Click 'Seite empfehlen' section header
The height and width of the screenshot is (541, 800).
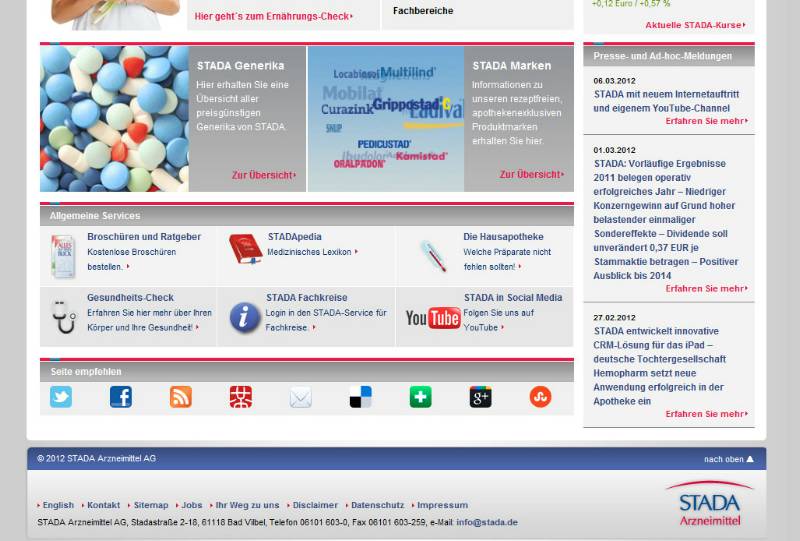click(x=86, y=372)
